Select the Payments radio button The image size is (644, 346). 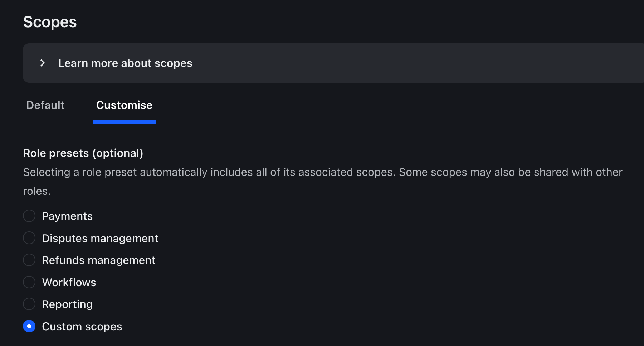(x=29, y=216)
